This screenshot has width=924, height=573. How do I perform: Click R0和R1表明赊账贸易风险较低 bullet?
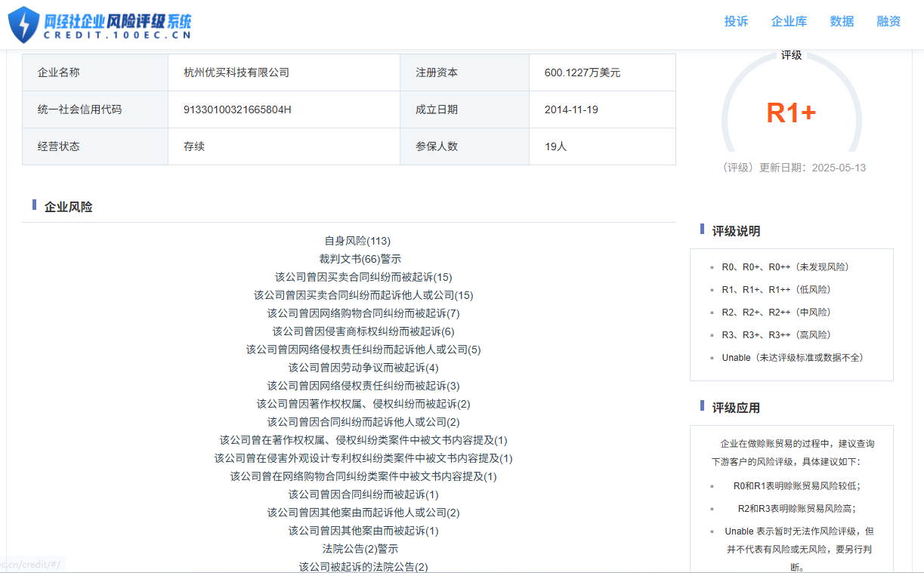pos(797,486)
